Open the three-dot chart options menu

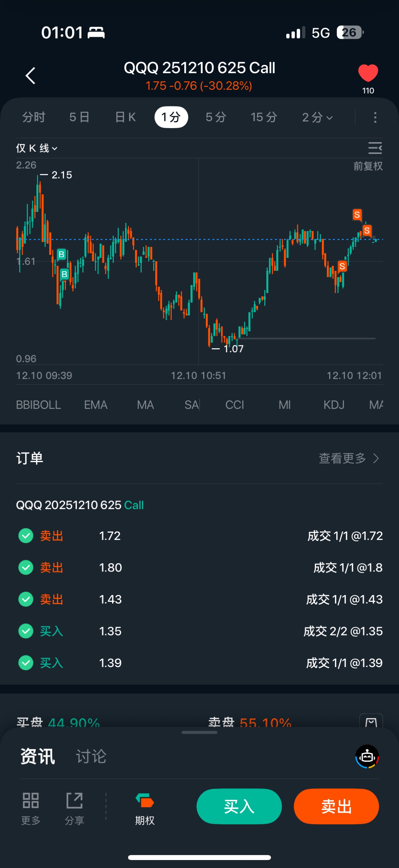point(375,117)
